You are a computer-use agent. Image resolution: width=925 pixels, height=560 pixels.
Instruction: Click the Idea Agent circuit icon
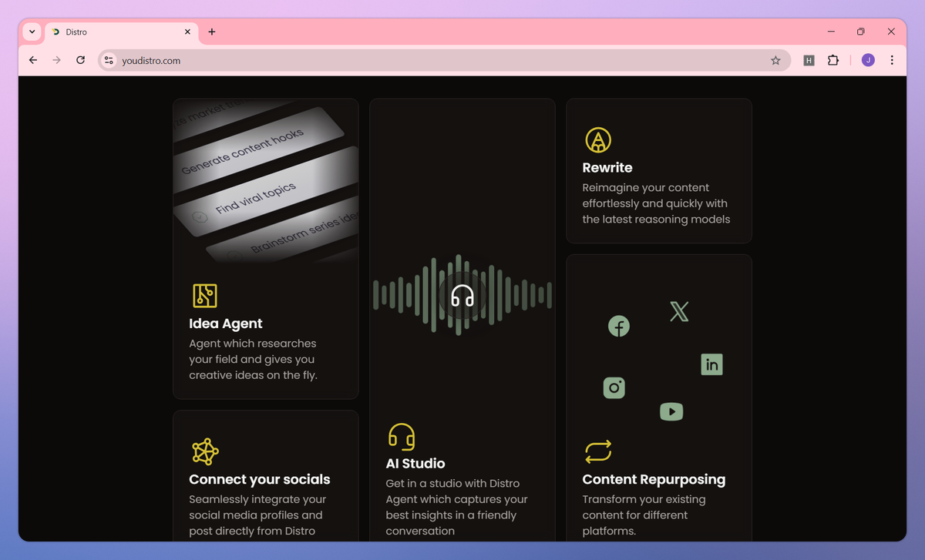pos(204,296)
